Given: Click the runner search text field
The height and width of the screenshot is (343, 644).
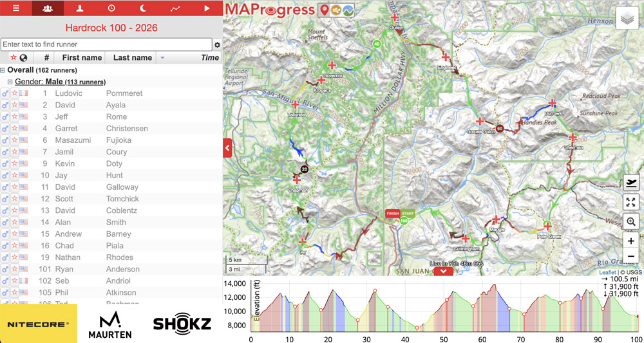Looking at the screenshot, I should tap(106, 44).
